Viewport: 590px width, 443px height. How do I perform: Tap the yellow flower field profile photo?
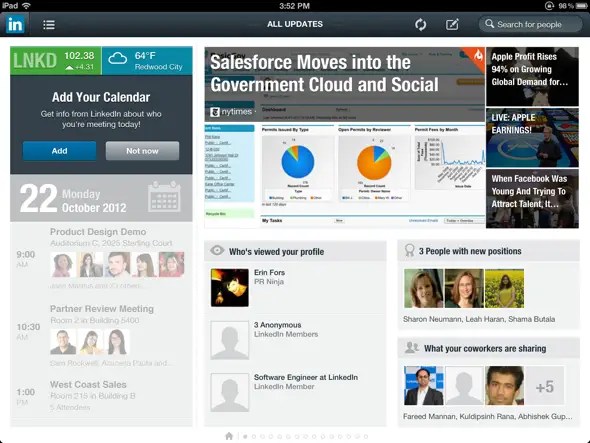tap(504, 288)
